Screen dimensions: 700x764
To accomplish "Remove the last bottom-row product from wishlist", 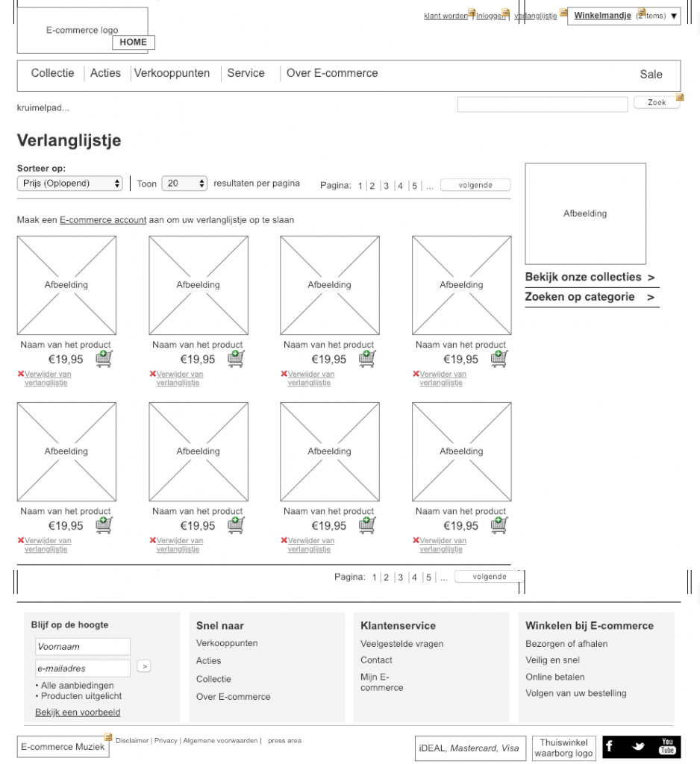I will [x=416, y=540].
